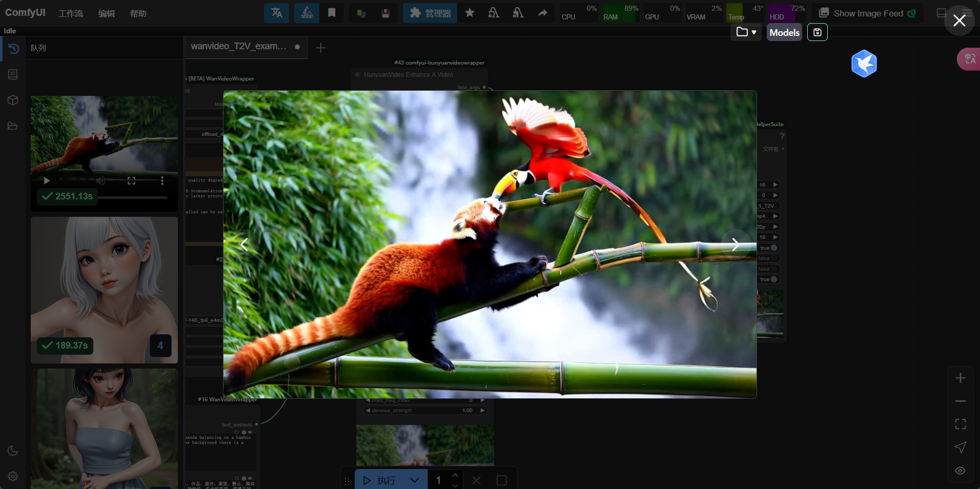Viewport: 980px width, 489px height.
Task: Click the pink translation badge
Action: (x=969, y=59)
